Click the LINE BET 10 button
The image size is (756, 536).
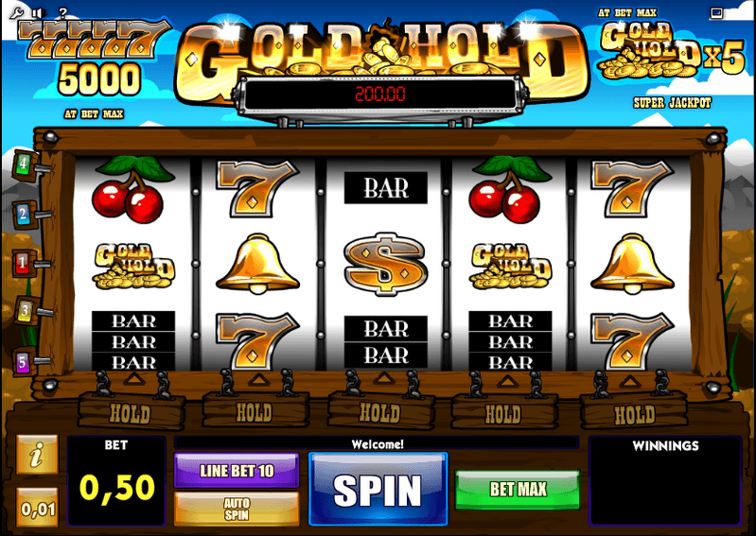click(x=237, y=471)
